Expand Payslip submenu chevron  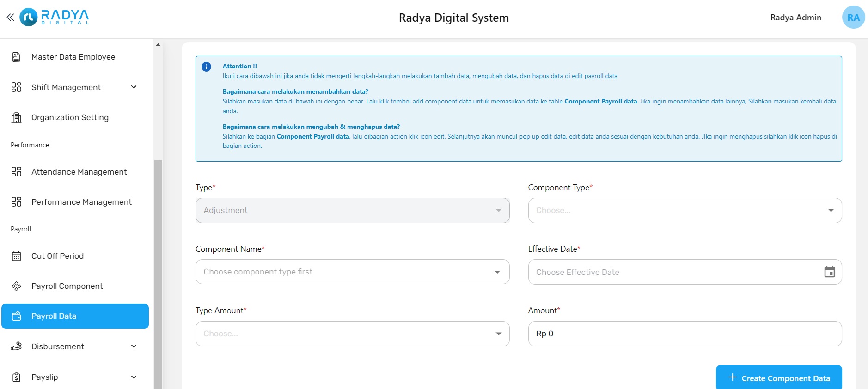pos(134,377)
